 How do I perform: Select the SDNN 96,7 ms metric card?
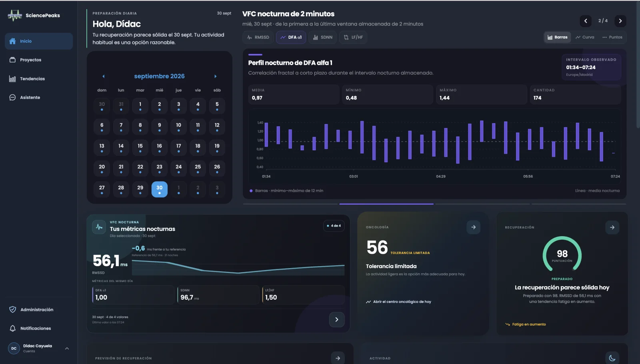click(x=218, y=295)
